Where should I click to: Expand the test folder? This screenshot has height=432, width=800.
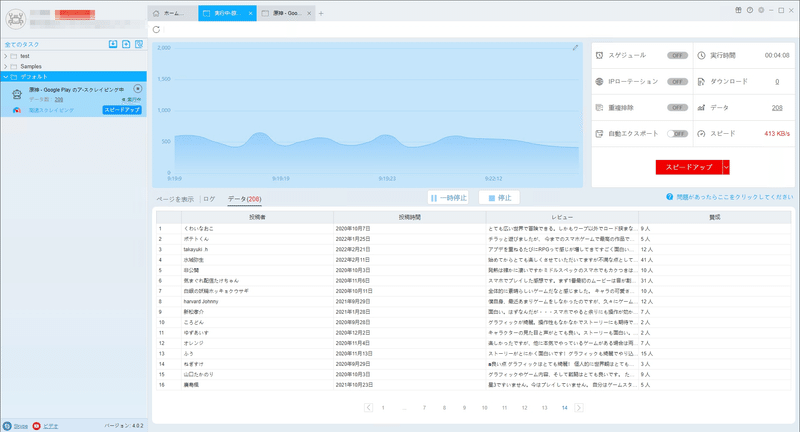coord(6,56)
